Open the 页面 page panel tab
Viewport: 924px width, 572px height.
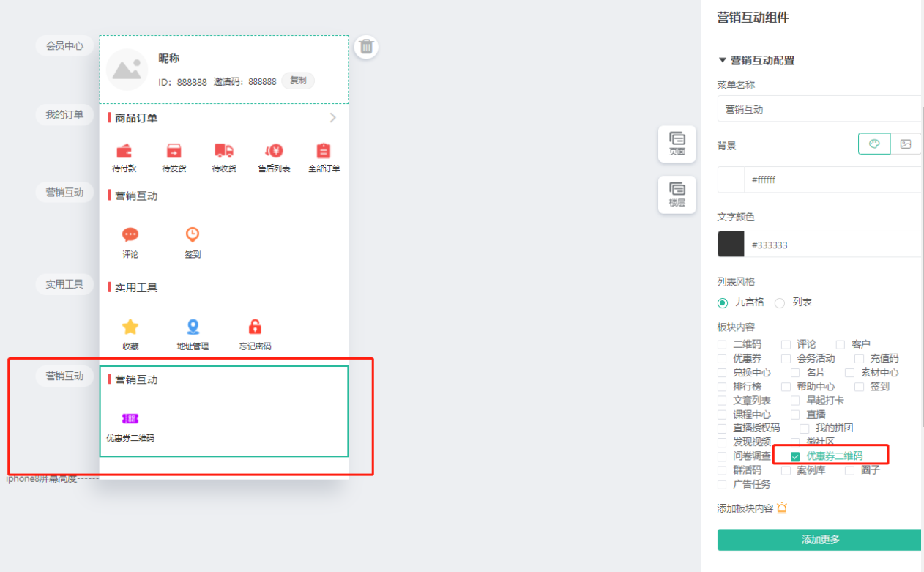pos(677,143)
